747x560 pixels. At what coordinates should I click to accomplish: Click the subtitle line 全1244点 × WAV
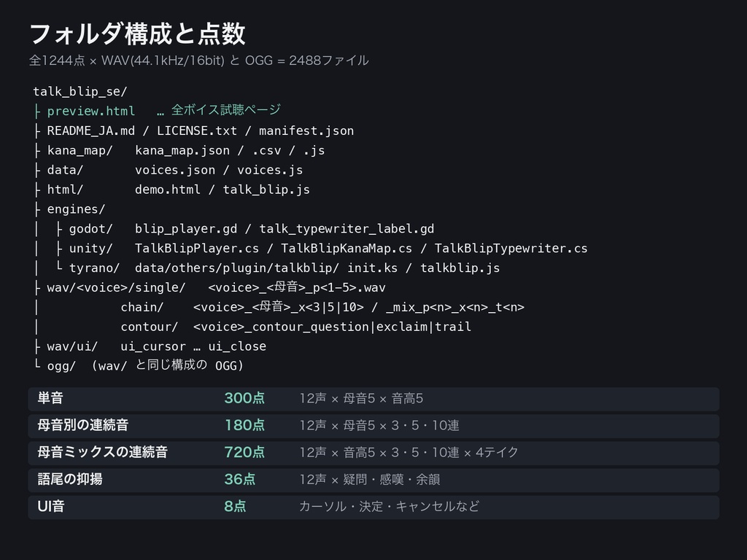(198, 61)
